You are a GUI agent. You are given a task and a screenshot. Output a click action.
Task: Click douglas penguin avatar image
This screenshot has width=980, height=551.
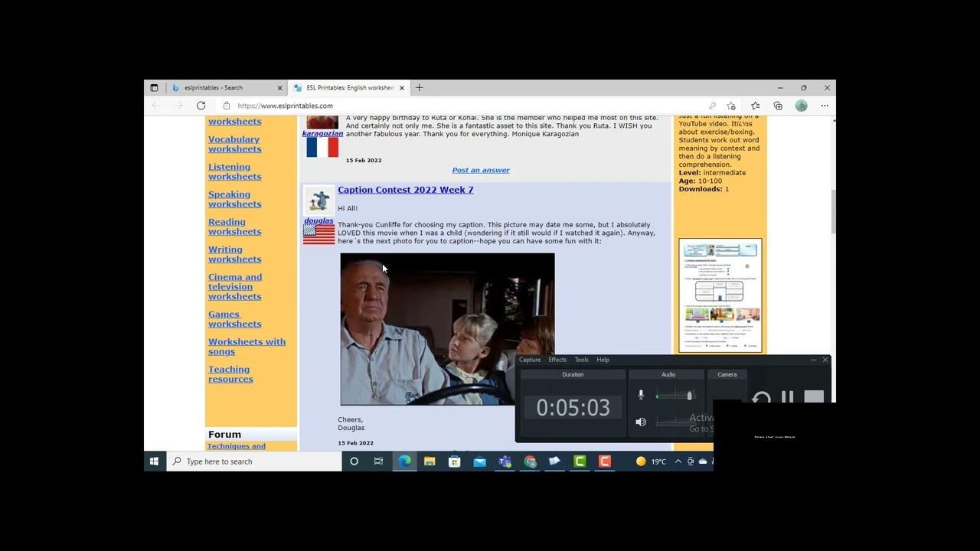(318, 201)
